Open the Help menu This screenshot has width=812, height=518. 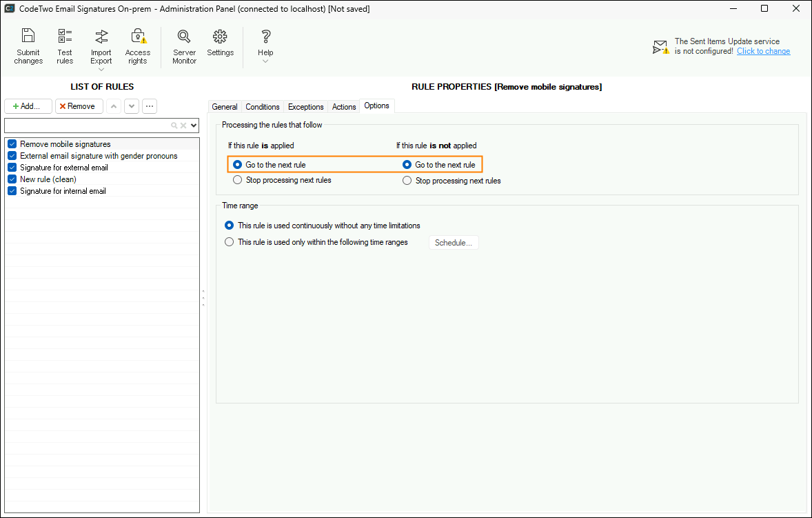(265, 46)
